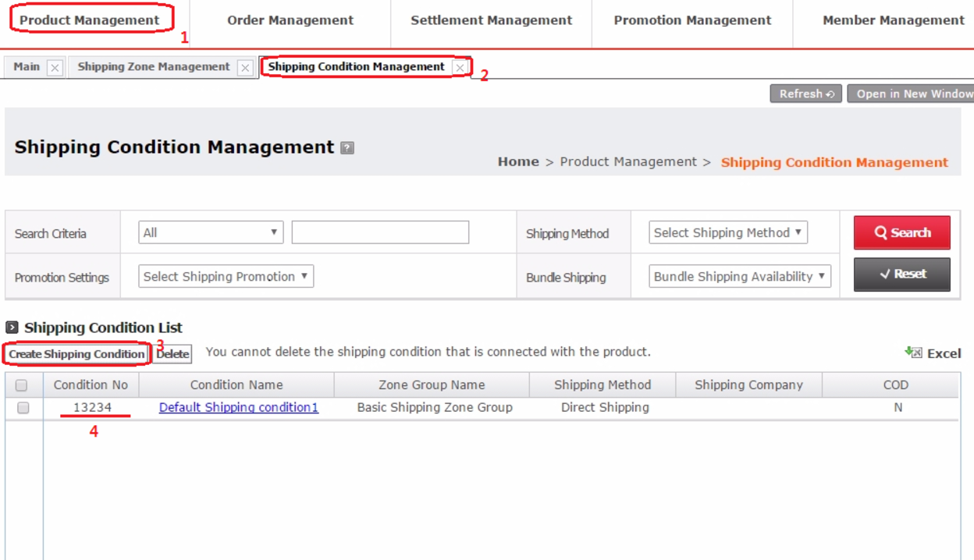Switch to the Main tab
The width and height of the screenshot is (974, 560).
click(27, 67)
